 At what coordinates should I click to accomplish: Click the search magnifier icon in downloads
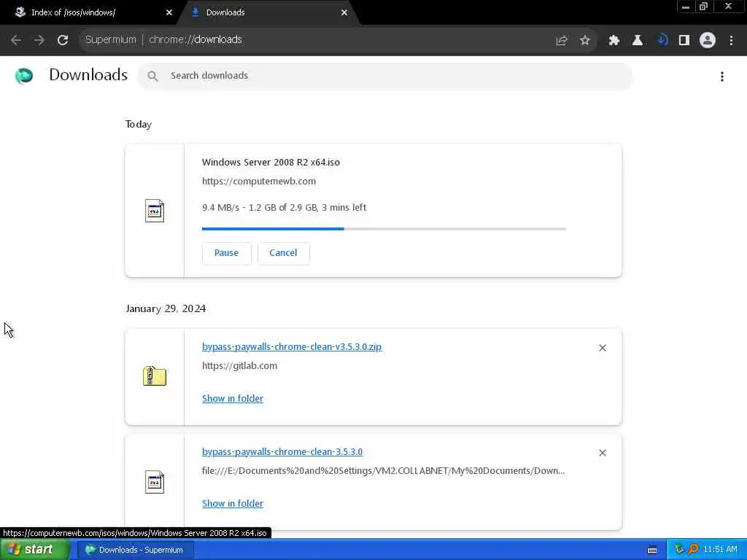[152, 76]
